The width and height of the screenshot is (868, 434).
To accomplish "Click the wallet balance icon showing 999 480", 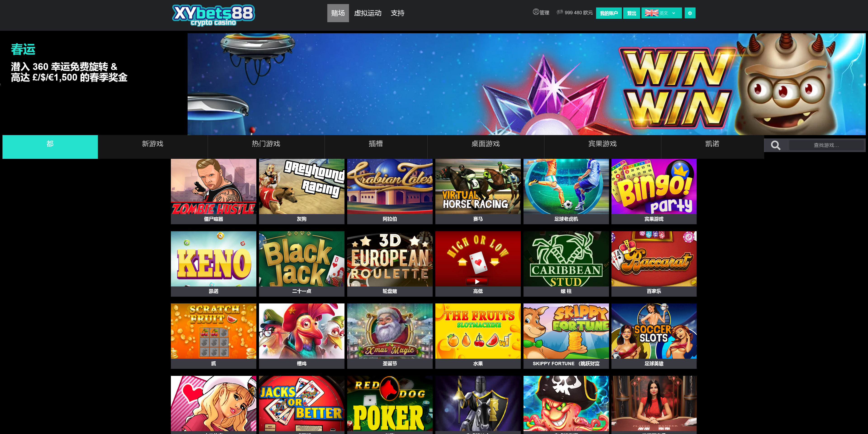I will [x=560, y=12].
